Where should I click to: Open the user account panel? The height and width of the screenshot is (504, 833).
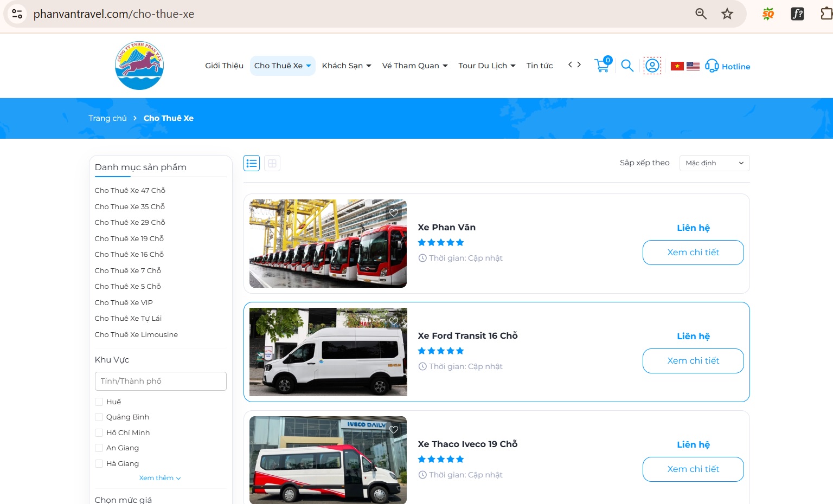tap(652, 66)
